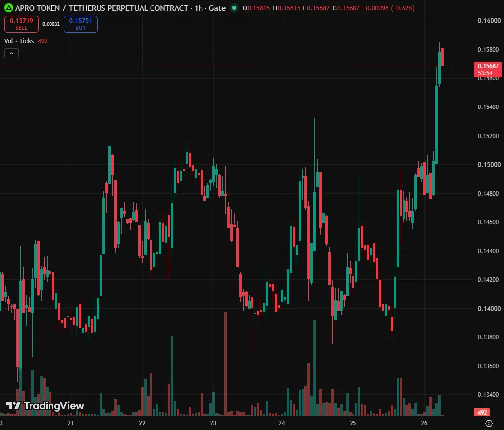Click the 0.15000 price scale label

click(x=489, y=164)
